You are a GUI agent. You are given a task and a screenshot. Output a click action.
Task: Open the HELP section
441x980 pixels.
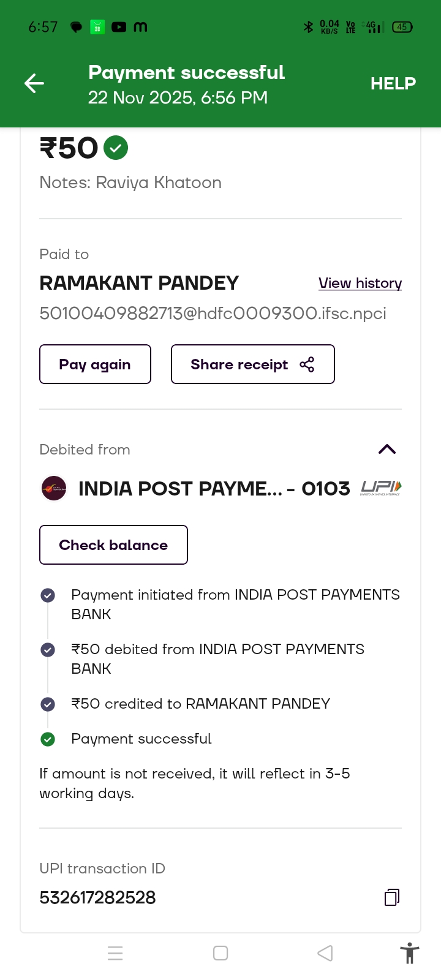[x=393, y=83]
